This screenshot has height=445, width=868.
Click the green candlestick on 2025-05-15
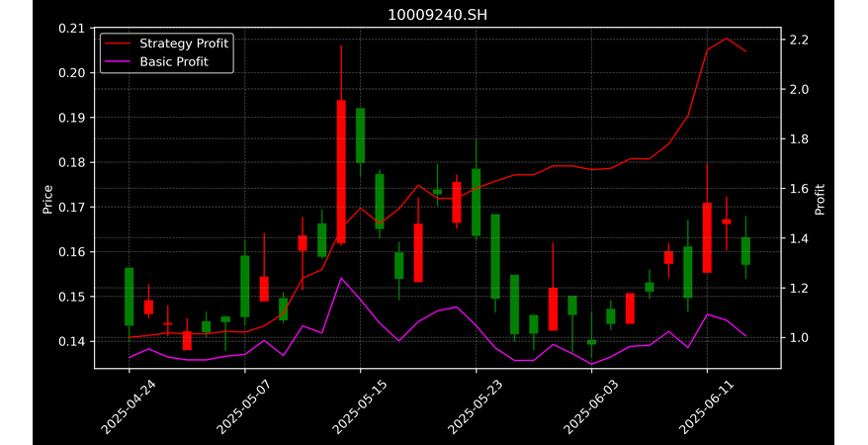(361, 135)
